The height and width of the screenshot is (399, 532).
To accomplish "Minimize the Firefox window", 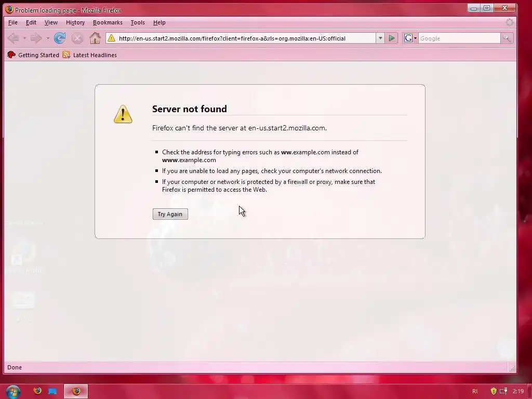I will (474, 8).
